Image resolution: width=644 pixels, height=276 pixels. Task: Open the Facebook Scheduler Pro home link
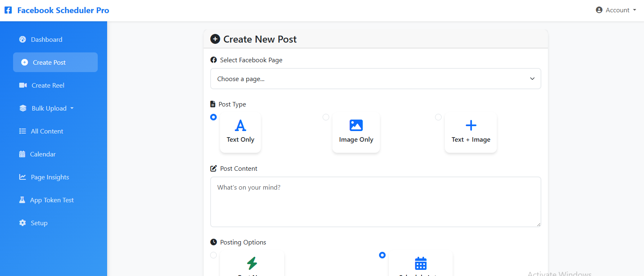click(57, 10)
